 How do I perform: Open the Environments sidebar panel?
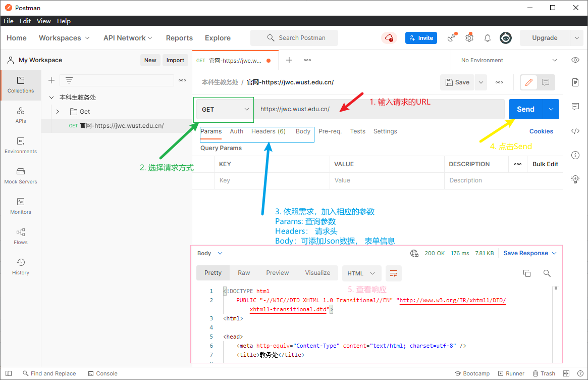coord(21,146)
